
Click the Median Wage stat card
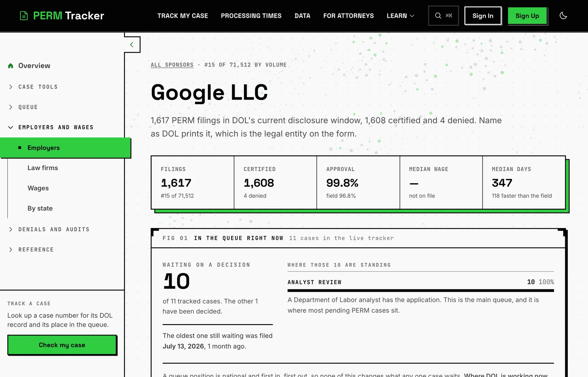pos(441,182)
